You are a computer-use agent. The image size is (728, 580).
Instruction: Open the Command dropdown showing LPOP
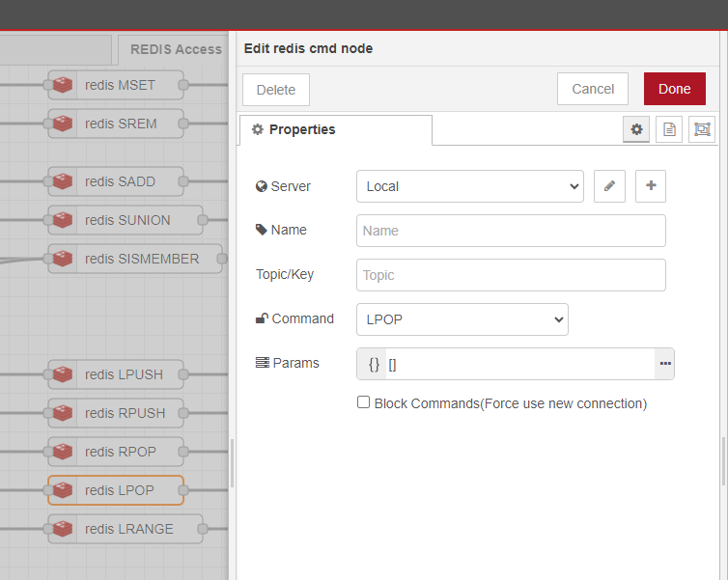462,319
